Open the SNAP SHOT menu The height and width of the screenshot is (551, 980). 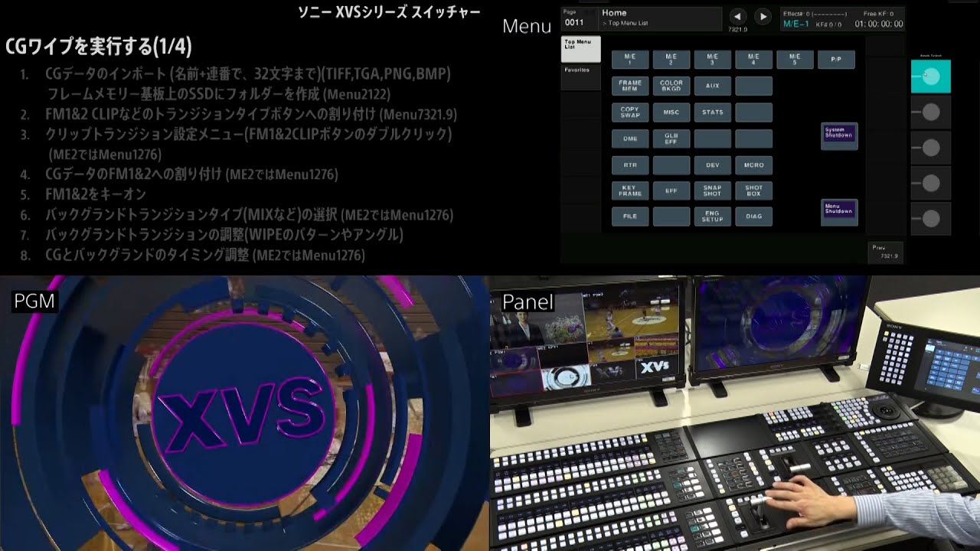pyautogui.click(x=712, y=191)
